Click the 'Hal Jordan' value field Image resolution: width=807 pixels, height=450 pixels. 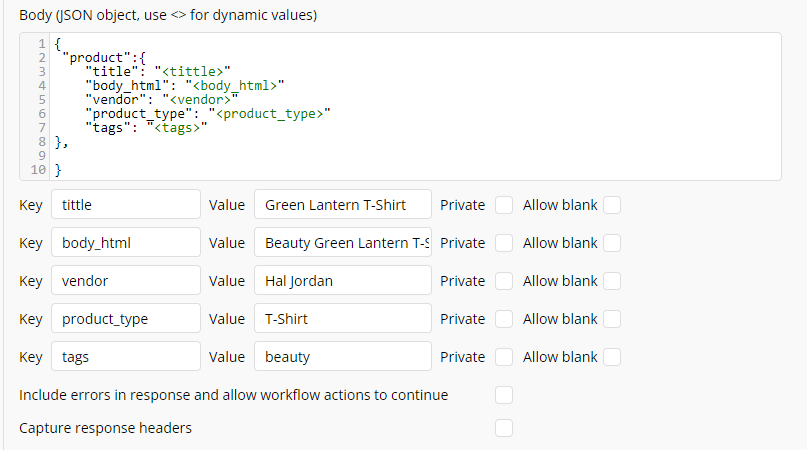343,281
